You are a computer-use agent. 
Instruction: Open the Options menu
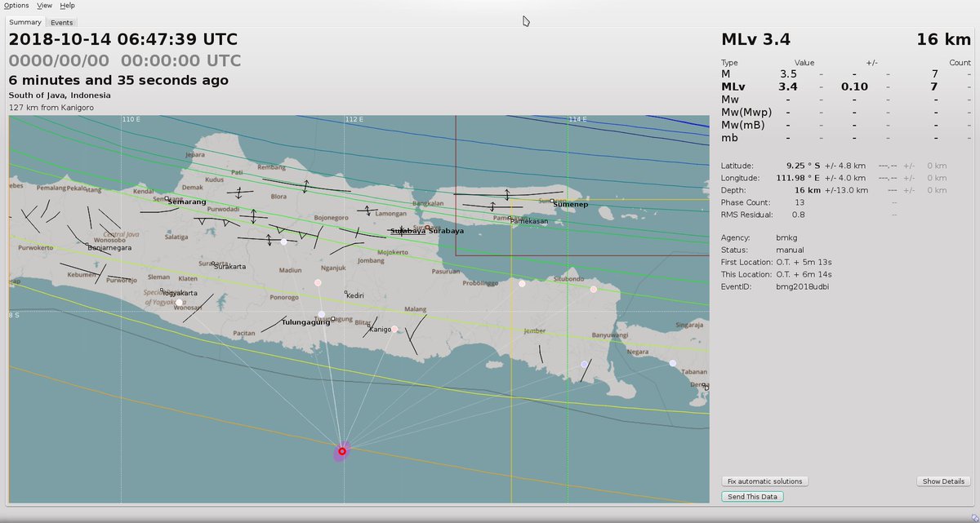[x=16, y=6]
